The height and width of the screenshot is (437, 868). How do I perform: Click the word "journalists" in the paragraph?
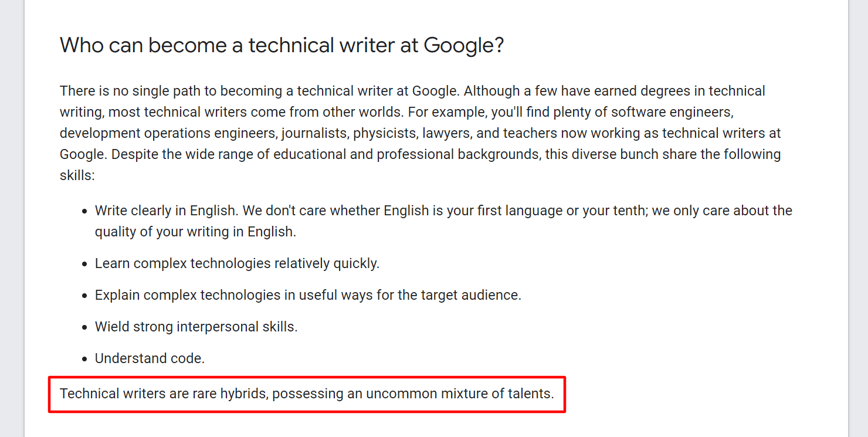coord(314,133)
